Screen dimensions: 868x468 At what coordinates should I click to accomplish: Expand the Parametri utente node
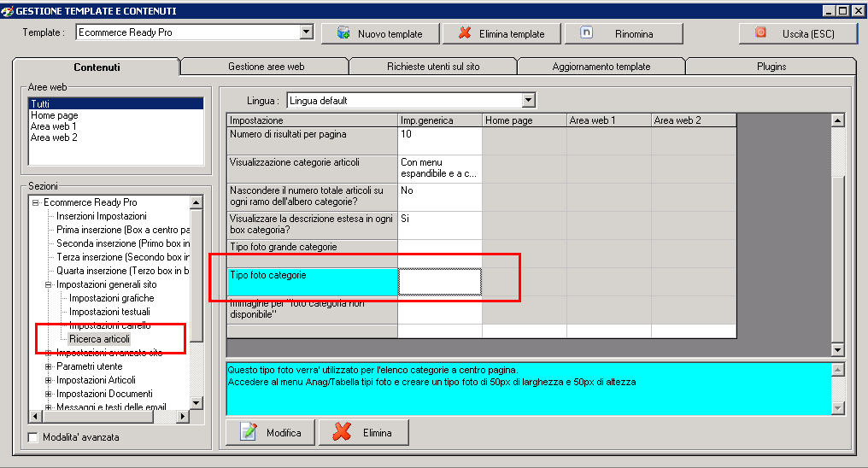pyautogui.click(x=48, y=366)
